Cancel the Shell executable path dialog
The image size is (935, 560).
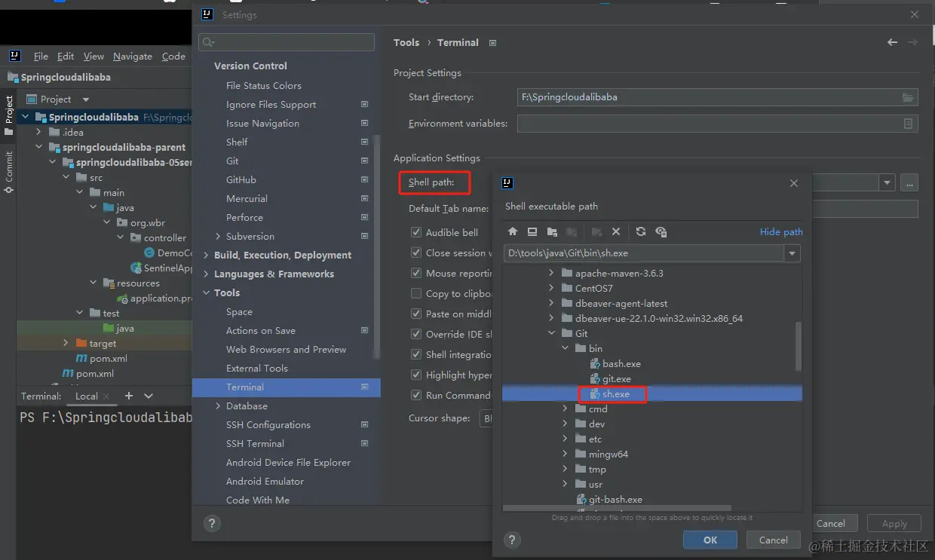(774, 540)
